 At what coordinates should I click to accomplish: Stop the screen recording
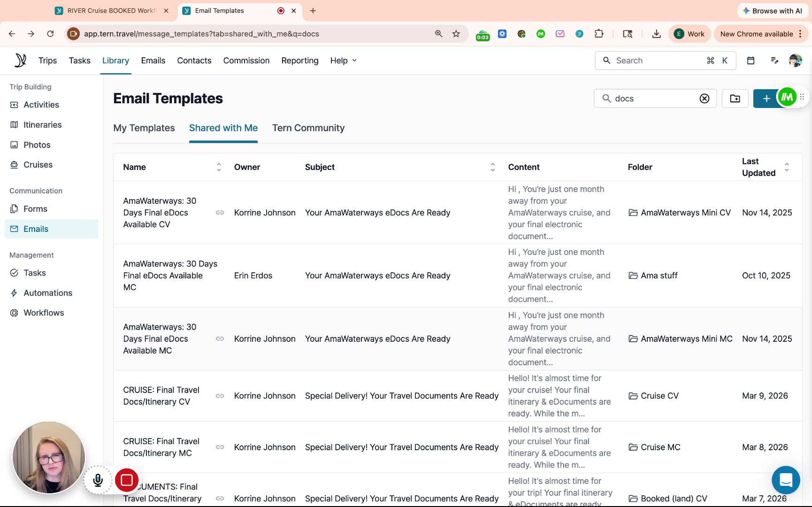pyautogui.click(x=127, y=480)
